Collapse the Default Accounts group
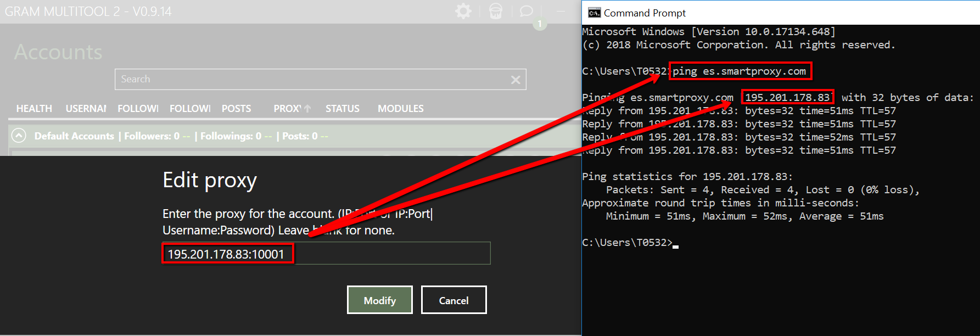980x336 pixels. tap(19, 136)
